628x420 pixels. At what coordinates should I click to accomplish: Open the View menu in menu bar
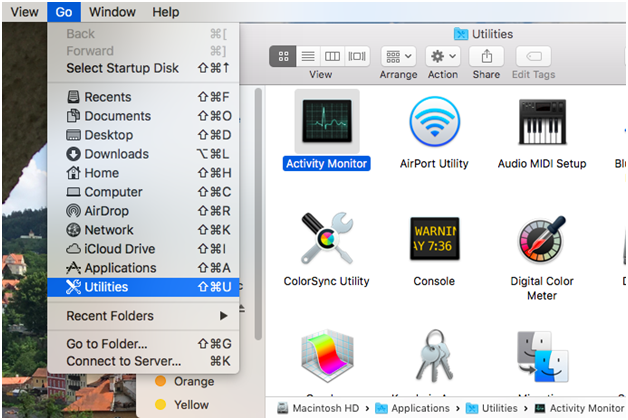click(x=24, y=12)
